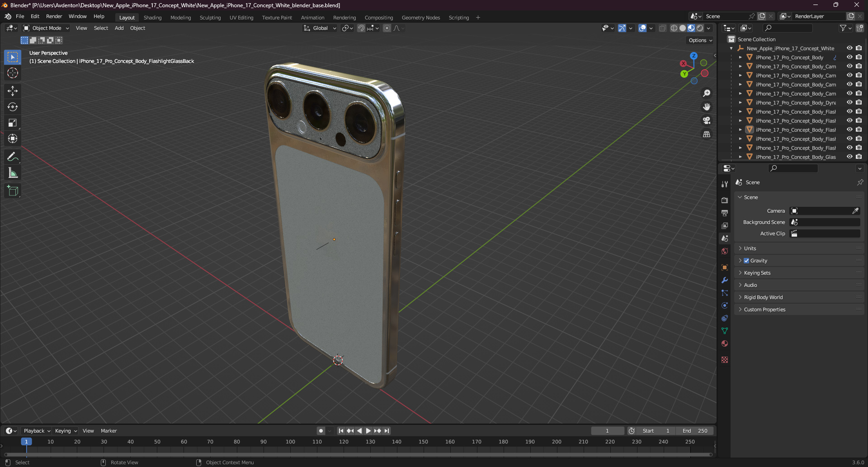Open the Material properties tab

(725, 343)
